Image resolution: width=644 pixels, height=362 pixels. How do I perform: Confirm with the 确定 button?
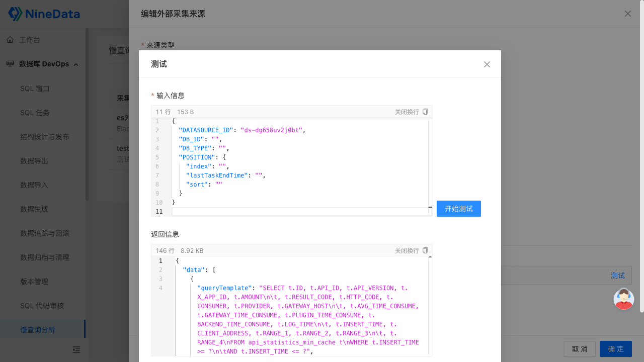pos(615,348)
